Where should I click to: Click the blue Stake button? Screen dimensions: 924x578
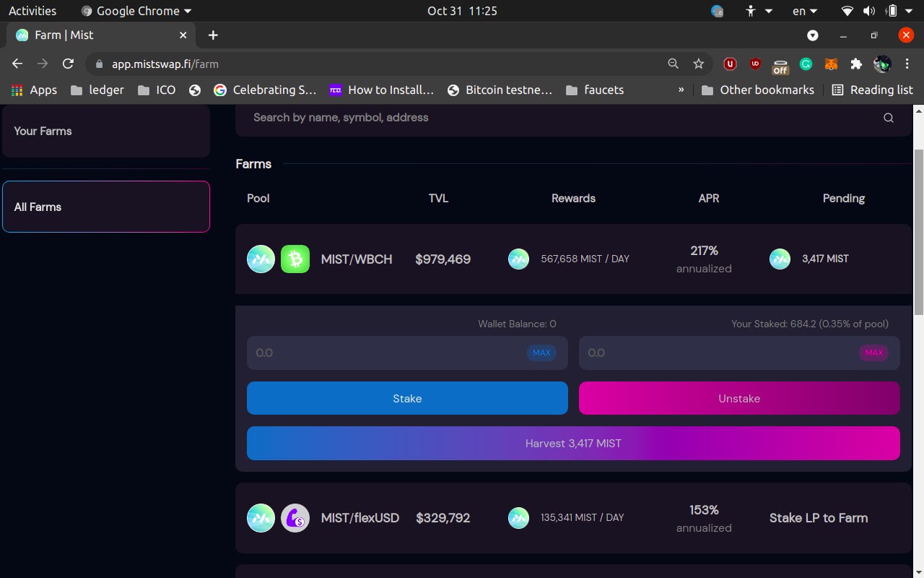407,398
